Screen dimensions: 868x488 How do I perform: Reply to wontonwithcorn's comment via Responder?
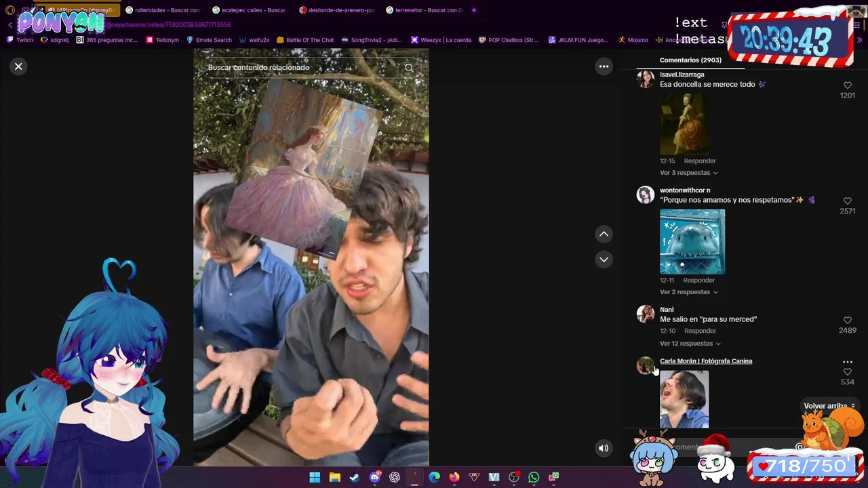pos(698,281)
